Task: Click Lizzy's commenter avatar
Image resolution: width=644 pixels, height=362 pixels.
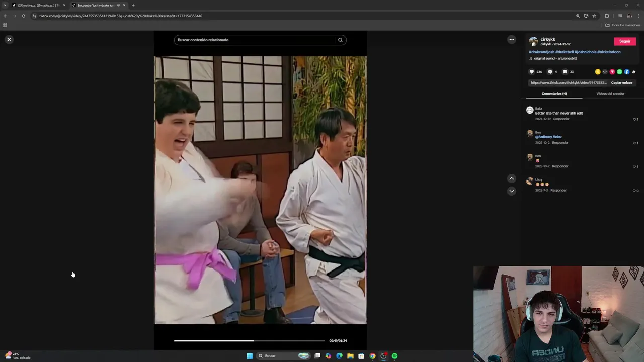Action: 530,181
